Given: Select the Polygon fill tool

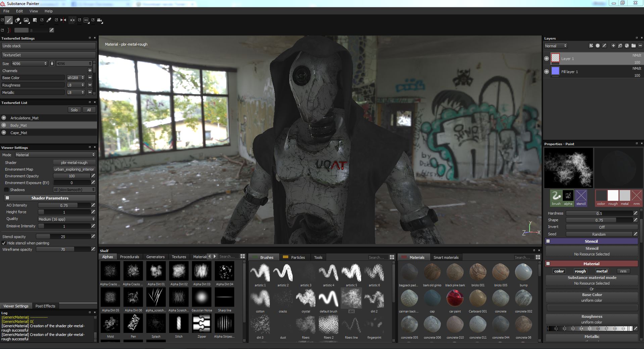Looking at the screenshot, I should point(35,20).
